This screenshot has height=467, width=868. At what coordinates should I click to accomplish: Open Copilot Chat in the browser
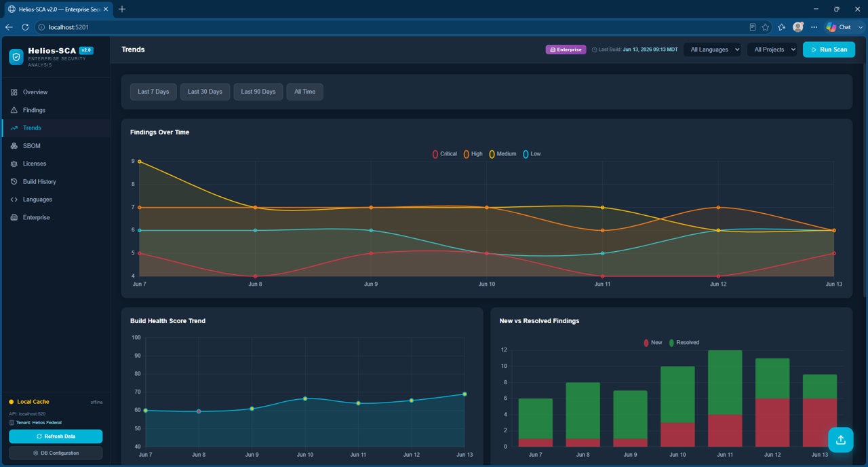coord(839,27)
